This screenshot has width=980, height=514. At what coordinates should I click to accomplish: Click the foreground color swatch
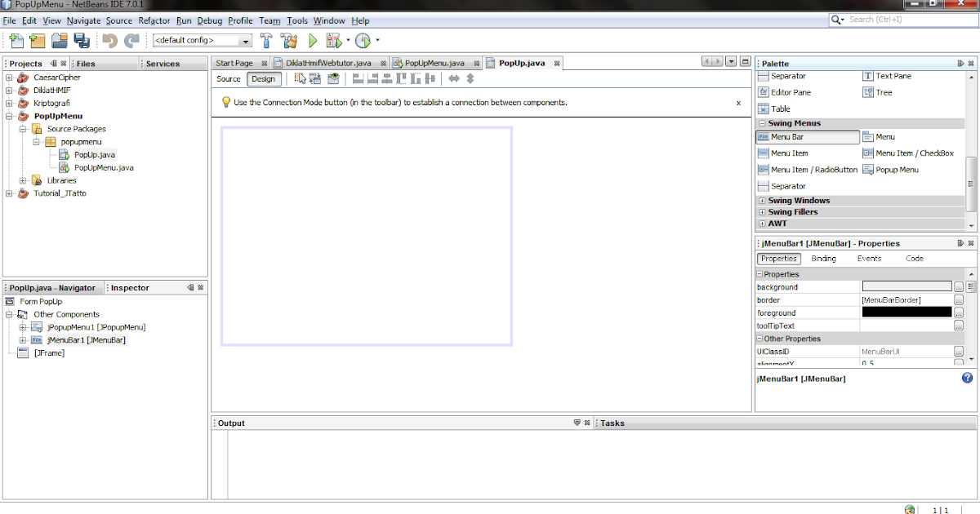[x=906, y=312]
